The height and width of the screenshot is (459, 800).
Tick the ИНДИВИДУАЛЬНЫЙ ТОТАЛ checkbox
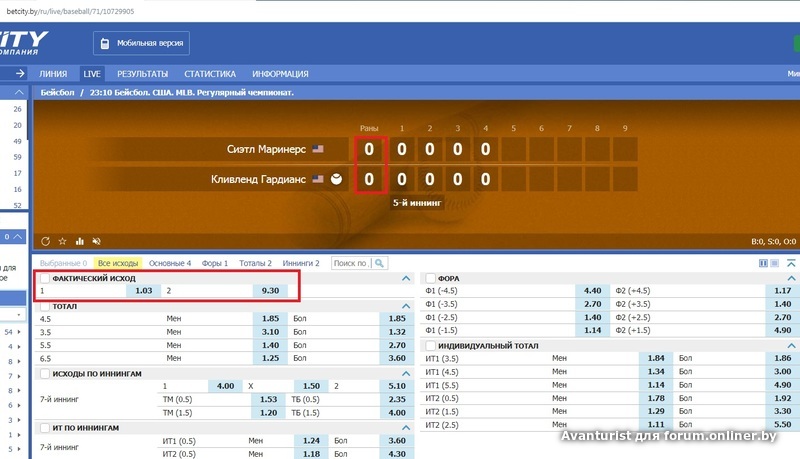[x=431, y=346]
